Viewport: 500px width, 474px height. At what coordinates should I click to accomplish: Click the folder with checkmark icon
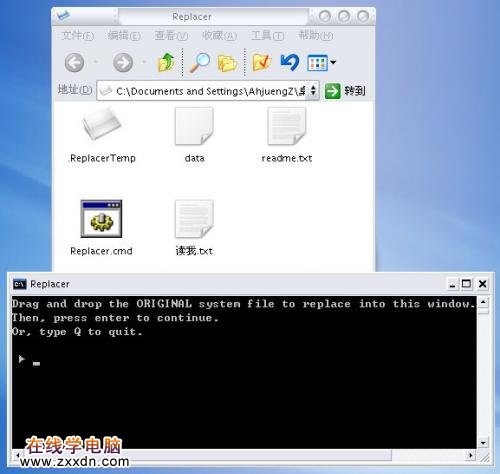tap(262, 62)
